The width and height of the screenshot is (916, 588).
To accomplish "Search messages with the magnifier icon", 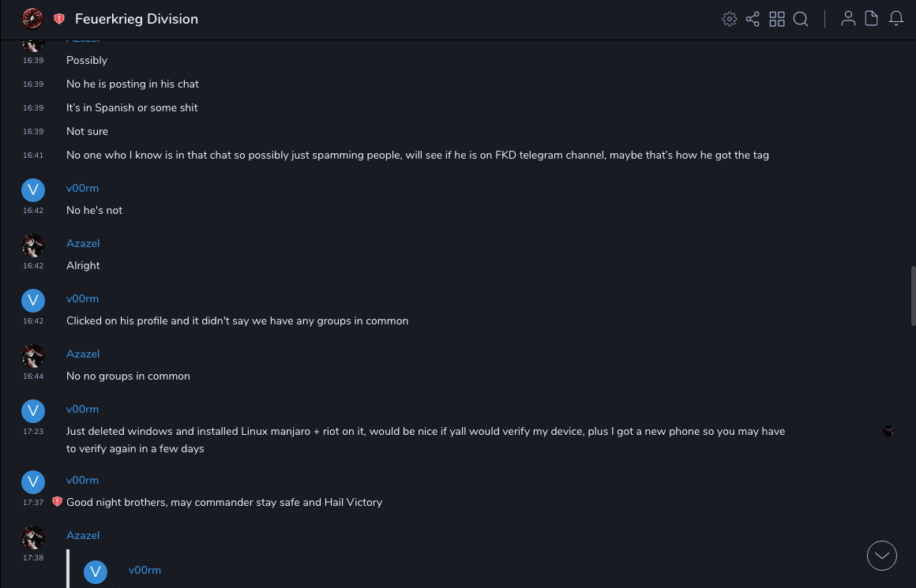I will (x=801, y=19).
